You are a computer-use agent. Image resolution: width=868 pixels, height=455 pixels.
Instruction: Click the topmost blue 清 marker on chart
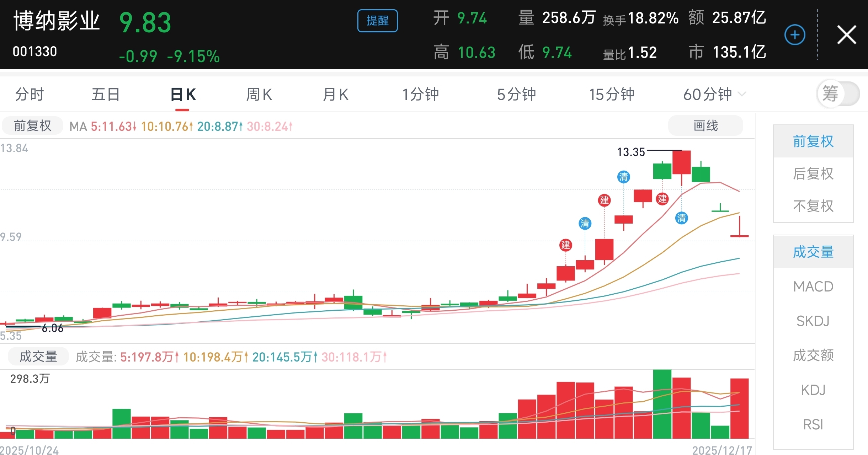[623, 177]
